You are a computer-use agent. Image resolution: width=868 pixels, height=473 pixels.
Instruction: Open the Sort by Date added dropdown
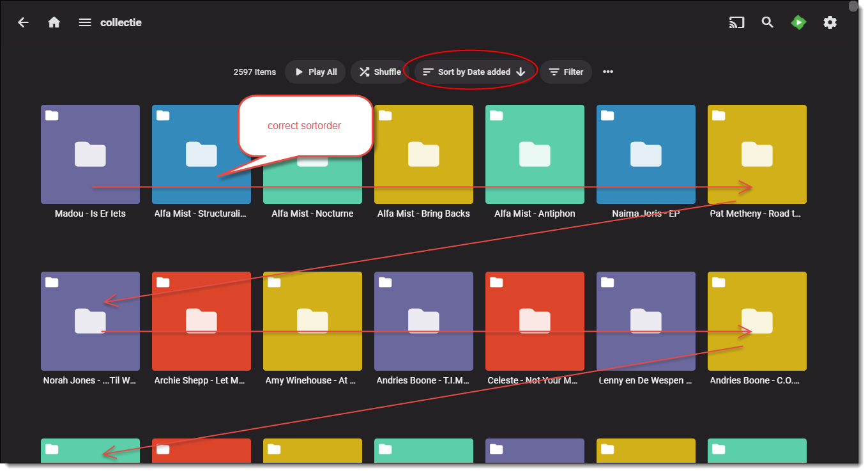[466, 72]
